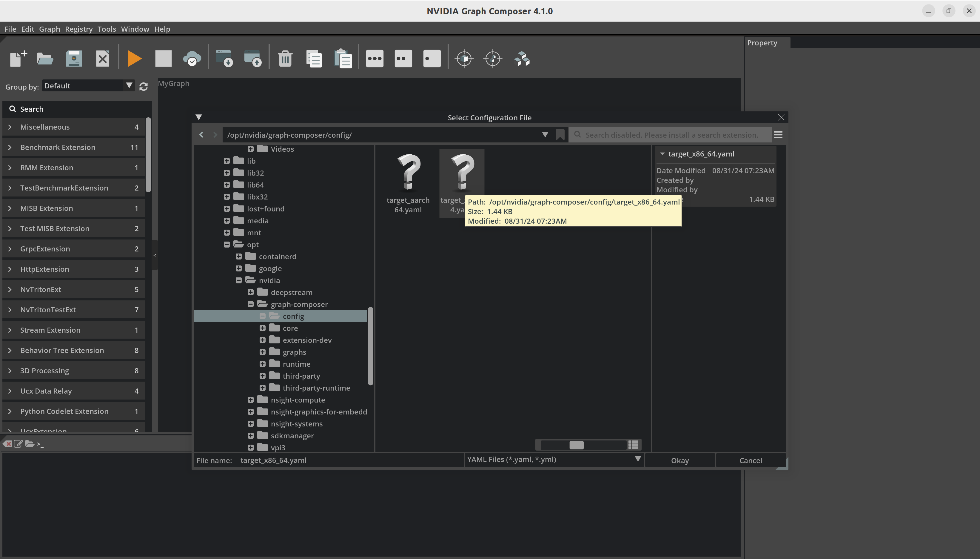980x559 pixels.
Task: Delete selection with trash icon
Action: (285, 59)
